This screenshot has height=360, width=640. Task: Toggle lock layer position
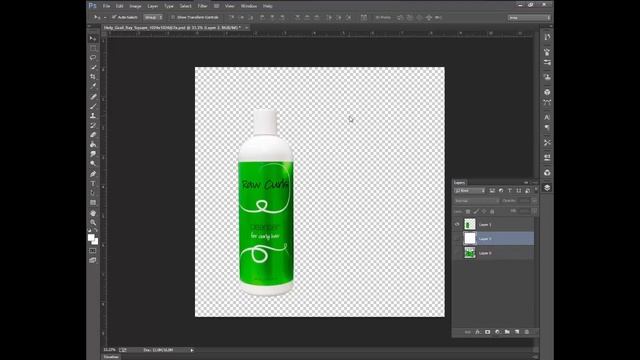484,211
